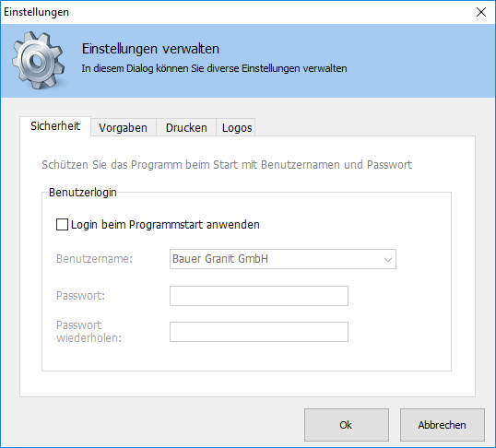
Task: Click the gear settings icon in header
Action: 39,60
